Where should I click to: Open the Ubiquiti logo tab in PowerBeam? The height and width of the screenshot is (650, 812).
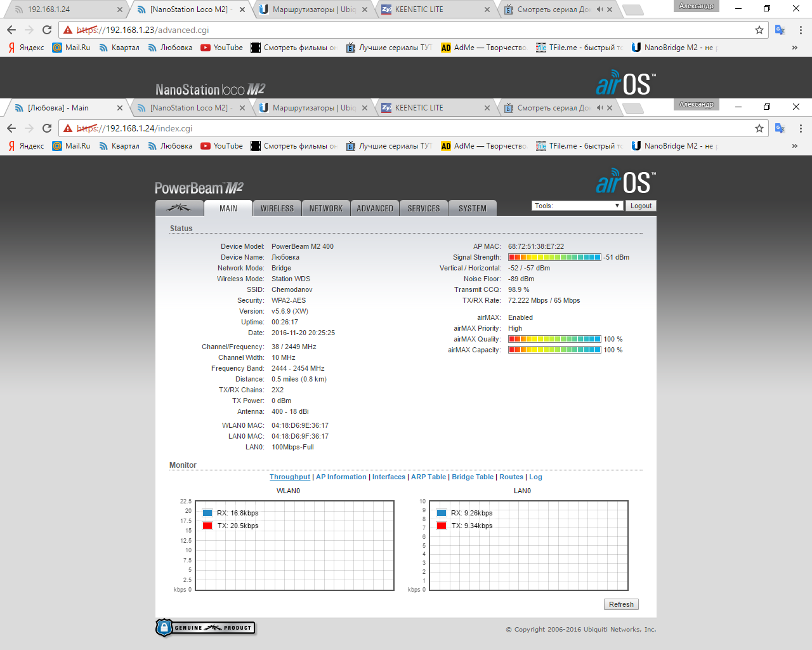click(179, 208)
